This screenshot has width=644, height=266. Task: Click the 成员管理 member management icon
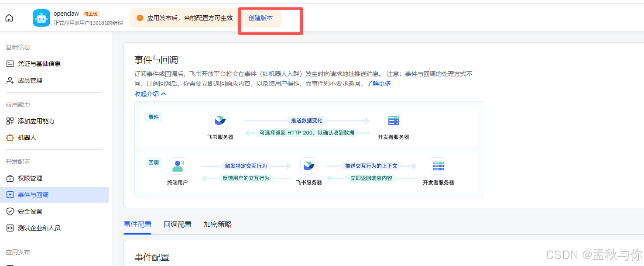[10, 80]
